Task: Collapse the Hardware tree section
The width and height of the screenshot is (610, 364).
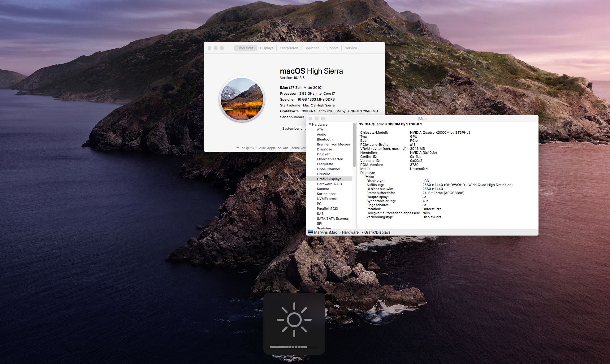Action: 310,124
